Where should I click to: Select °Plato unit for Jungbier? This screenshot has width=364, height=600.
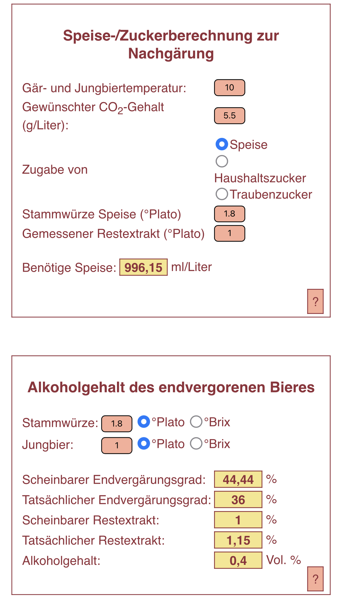click(144, 443)
